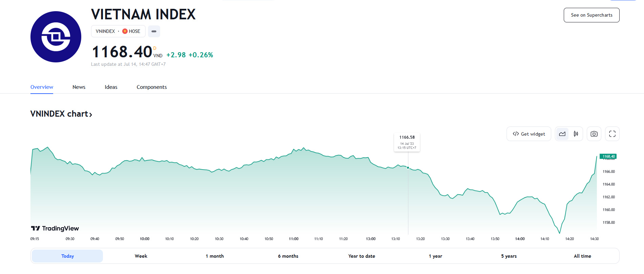
Task: Open chart in fullscreen mode
Action: [612, 134]
